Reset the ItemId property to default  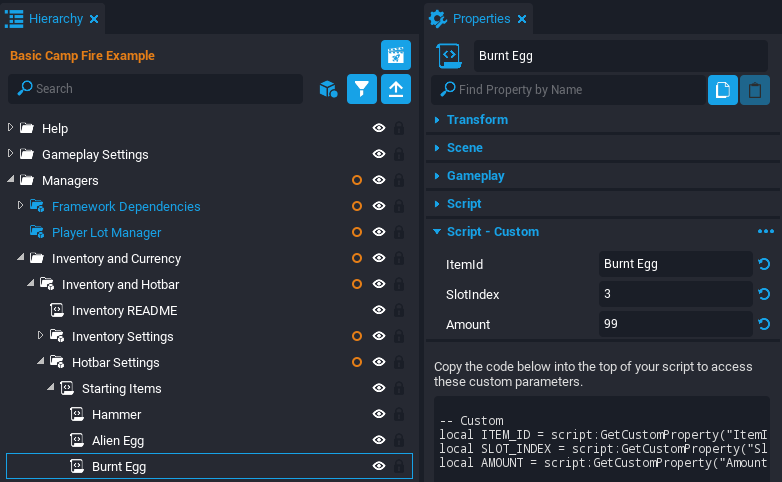pyautogui.click(x=765, y=264)
